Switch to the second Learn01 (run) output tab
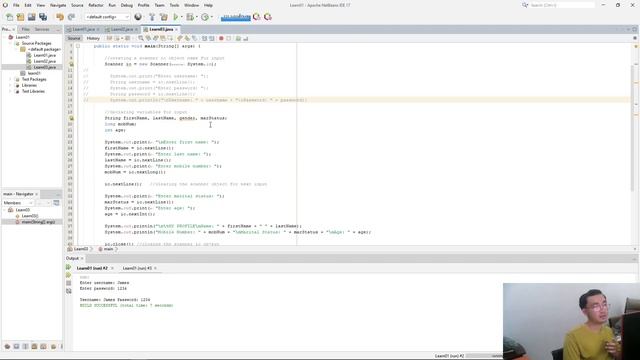Image resolution: width=640 pixels, height=360 pixels. [x=137, y=268]
